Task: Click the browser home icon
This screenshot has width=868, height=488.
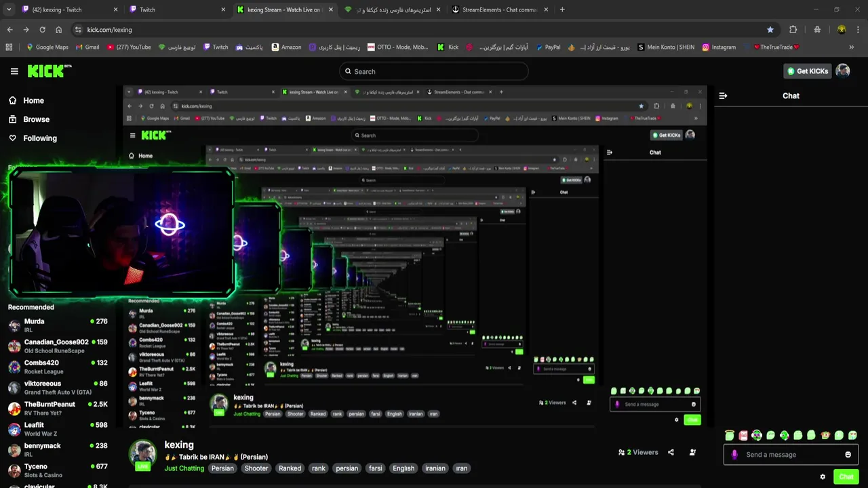Action: tap(58, 30)
